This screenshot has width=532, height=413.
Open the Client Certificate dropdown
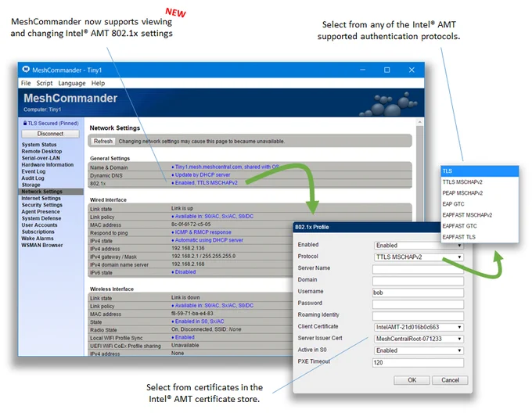pos(419,327)
